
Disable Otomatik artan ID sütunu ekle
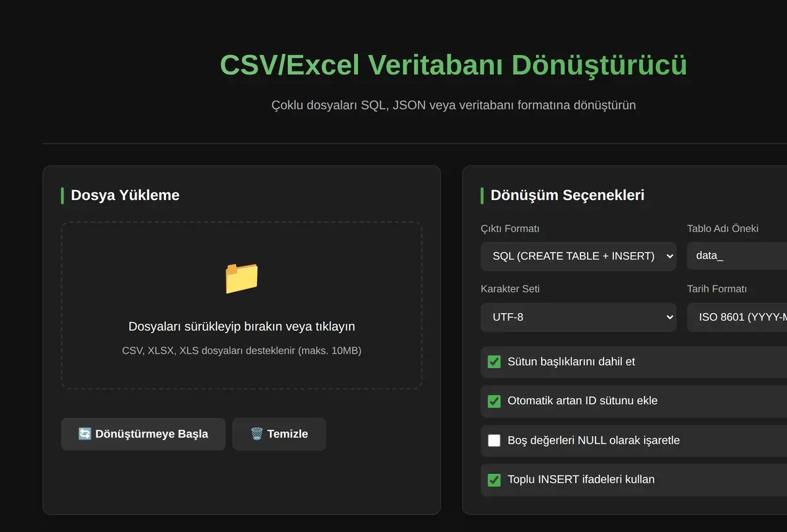pos(494,401)
